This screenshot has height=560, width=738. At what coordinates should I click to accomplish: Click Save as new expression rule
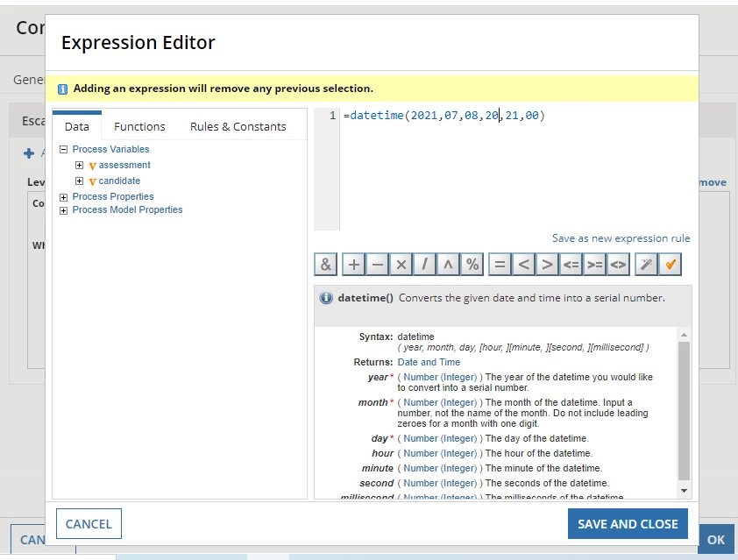[621, 238]
